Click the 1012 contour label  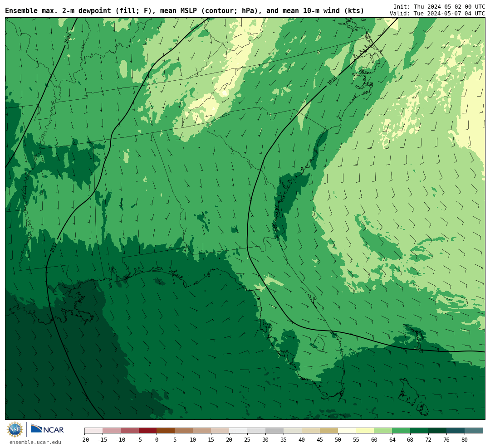click(x=53, y=248)
